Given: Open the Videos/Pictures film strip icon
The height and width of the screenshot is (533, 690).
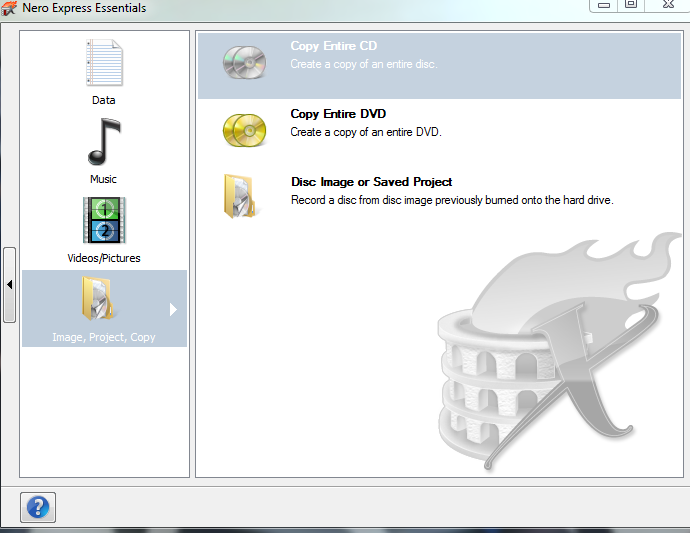Looking at the screenshot, I should (x=104, y=220).
